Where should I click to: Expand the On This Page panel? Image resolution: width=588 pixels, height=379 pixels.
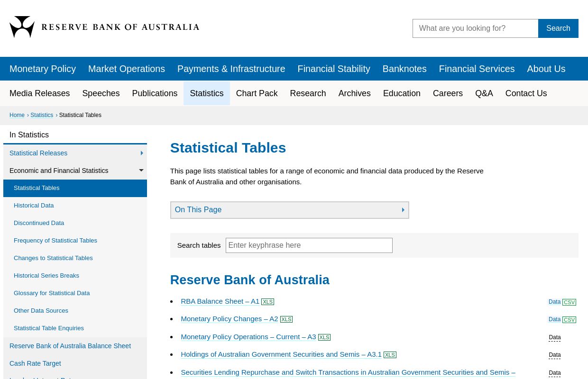point(289,210)
